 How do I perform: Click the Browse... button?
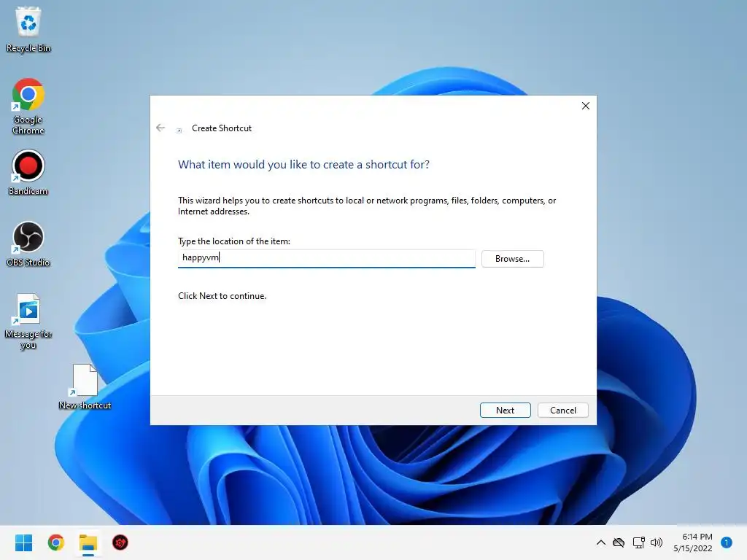tap(512, 259)
